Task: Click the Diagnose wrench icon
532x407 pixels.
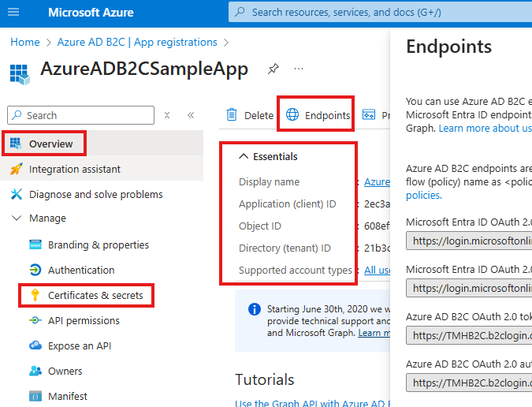Action: click(x=17, y=194)
